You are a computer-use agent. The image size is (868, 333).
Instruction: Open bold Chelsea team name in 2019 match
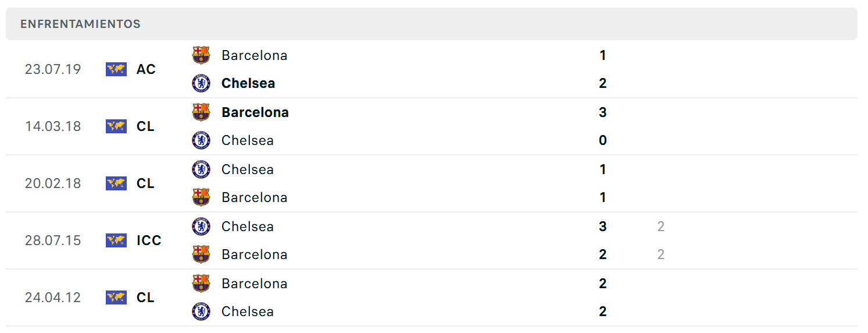248,83
